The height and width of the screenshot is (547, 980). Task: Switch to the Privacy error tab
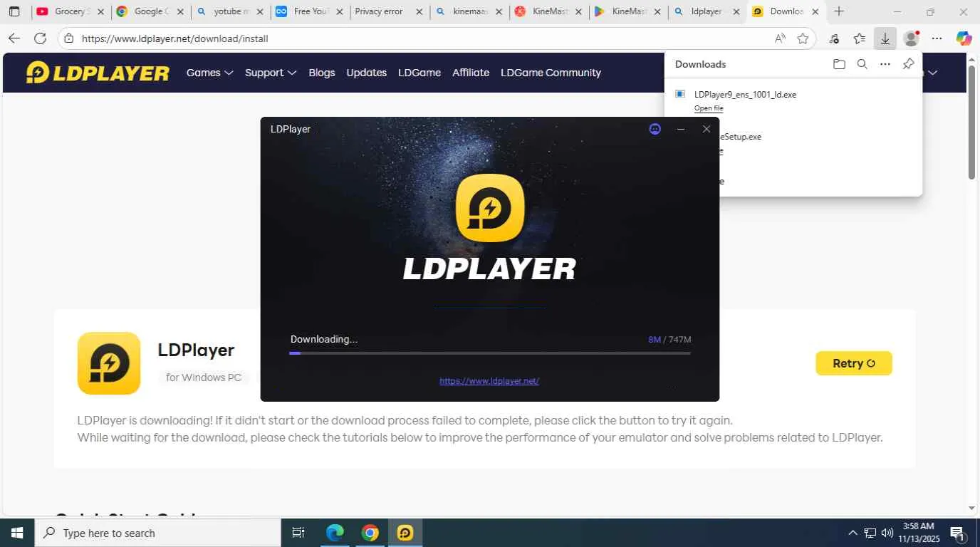(390, 11)
